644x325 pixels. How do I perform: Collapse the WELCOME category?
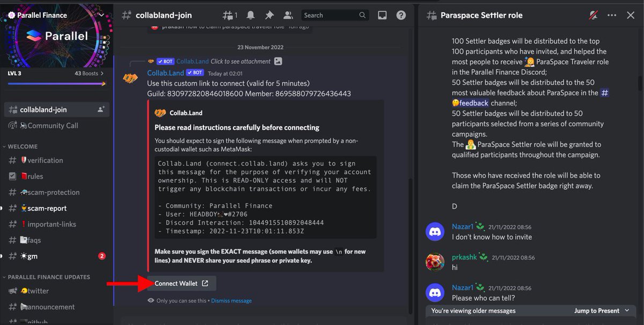click(23, 146)
